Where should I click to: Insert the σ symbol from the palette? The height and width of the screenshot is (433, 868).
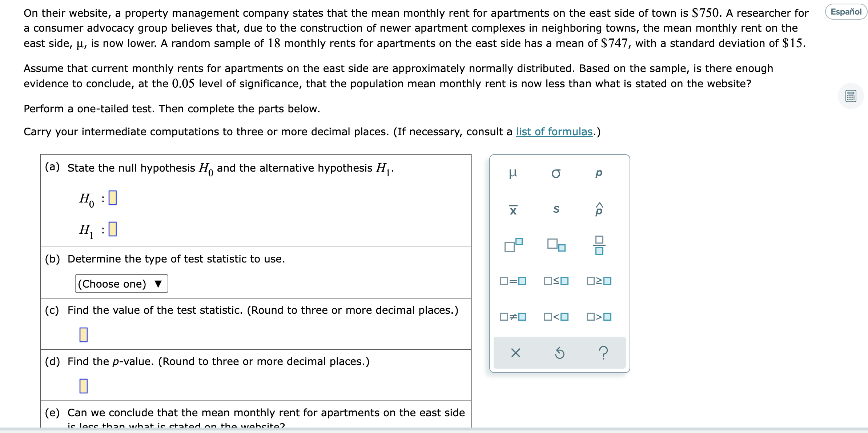555,174
